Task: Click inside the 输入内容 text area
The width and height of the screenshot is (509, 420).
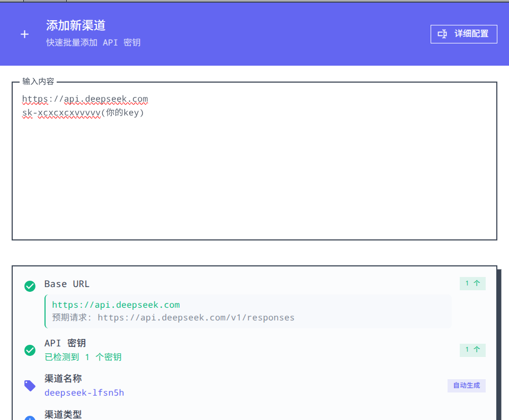Action: click(x=254, y=161)
